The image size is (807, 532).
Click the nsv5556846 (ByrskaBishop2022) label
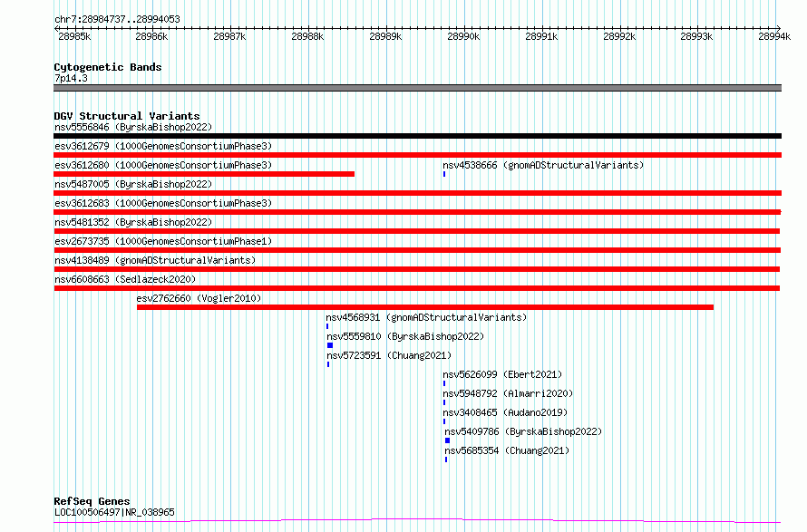coord(133,127)
